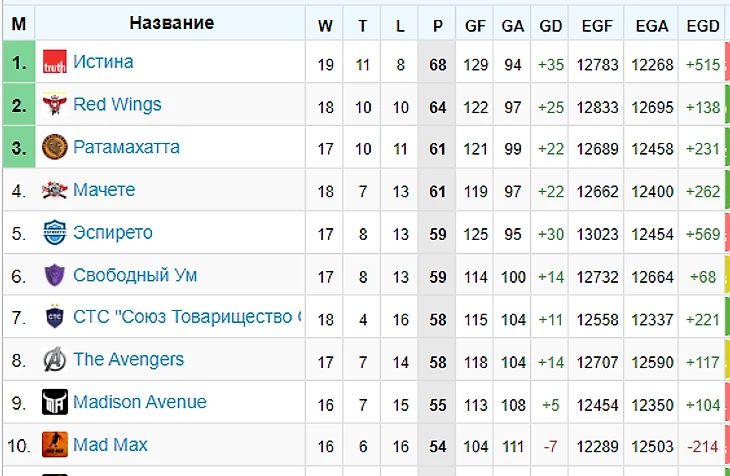
Task: Open the Madison Avenue black logo
Action: [x=54, y=402]
